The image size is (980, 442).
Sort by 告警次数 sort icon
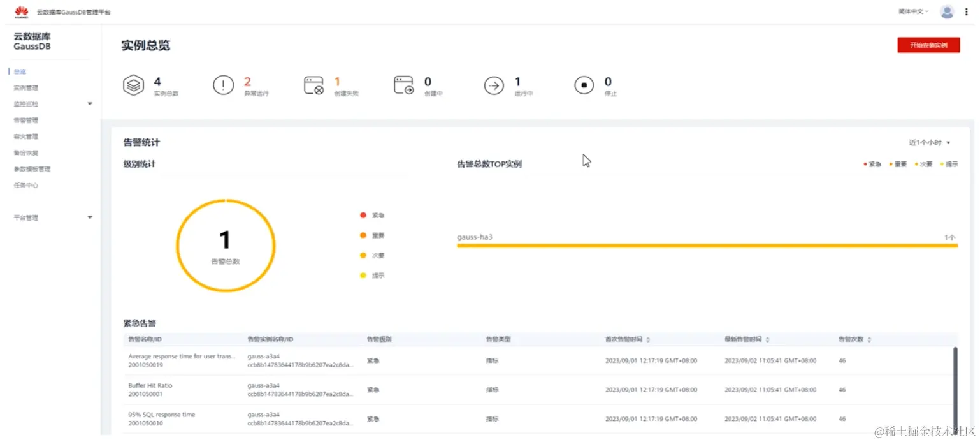869,340
